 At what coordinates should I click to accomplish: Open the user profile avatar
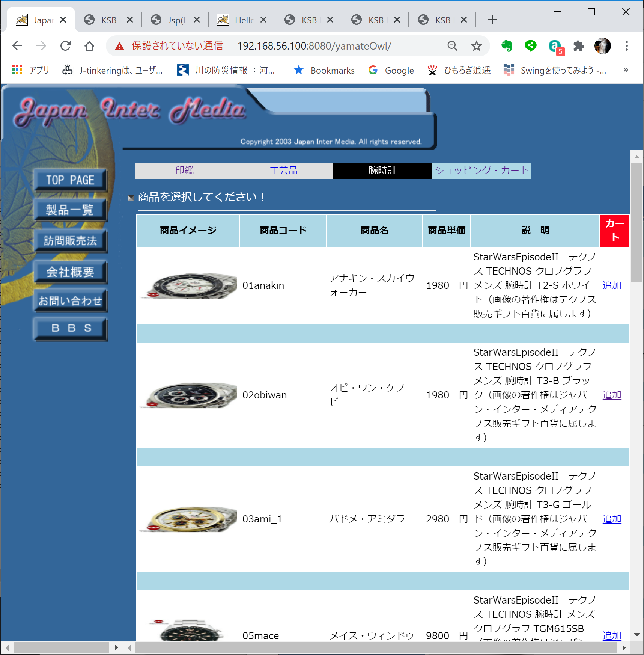[603, 46]
